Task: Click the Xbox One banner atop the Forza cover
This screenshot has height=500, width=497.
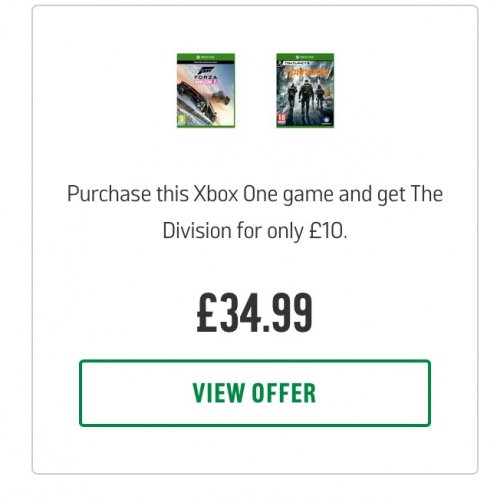Action: (206, 58)
